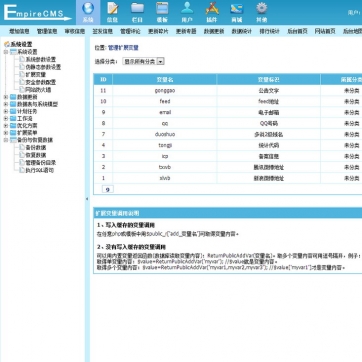Expand the 扩展菜单 tree node

[x=6, y=133]
